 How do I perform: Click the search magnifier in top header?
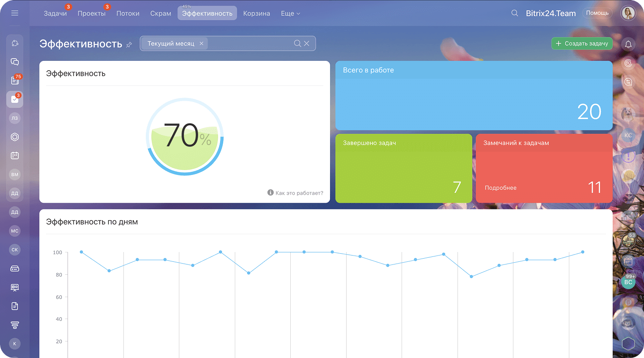tap(515, 13)
